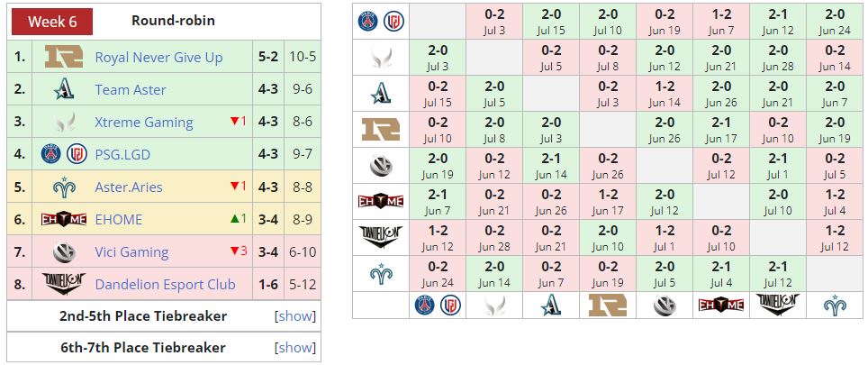This screenshot has width=868, height=365.
Task: Click the Team Aster logo in standings
Action: click(64, 90)
